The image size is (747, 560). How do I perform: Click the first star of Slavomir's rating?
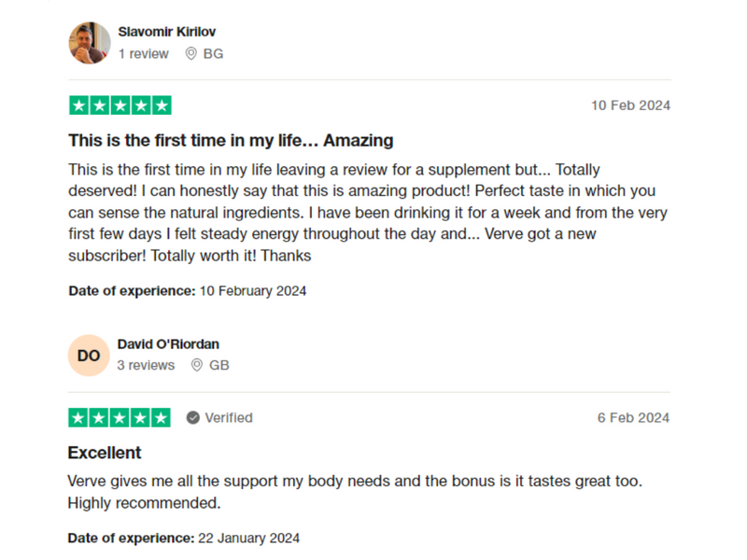point(78,105)
